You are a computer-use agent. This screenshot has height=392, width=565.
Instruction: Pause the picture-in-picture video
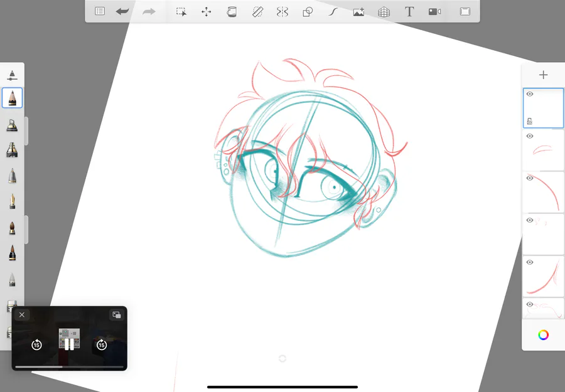69,344
